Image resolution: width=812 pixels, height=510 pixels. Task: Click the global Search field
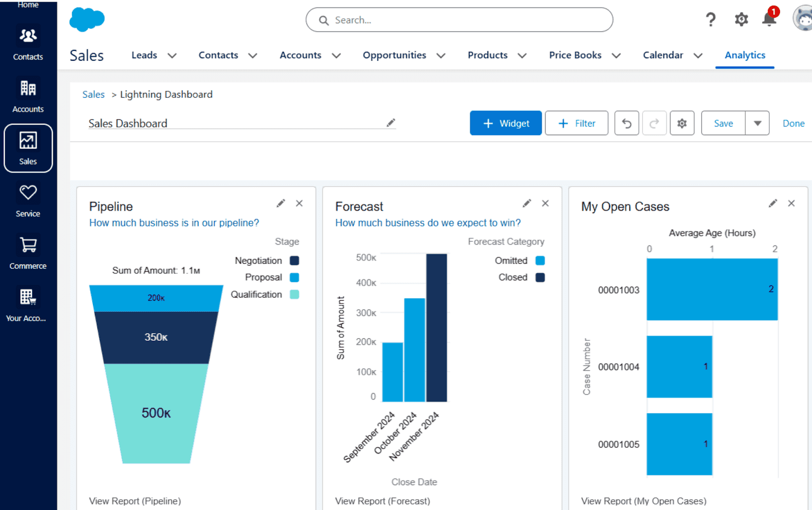[458, 20]
